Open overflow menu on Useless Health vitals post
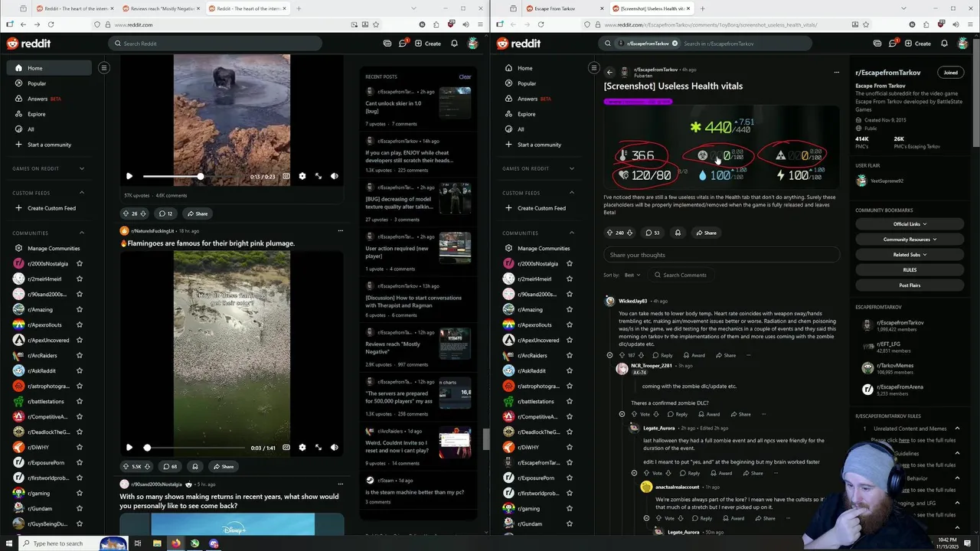This screenshot has width=980, height=551. pyautogui.click(x=836, y=72)
